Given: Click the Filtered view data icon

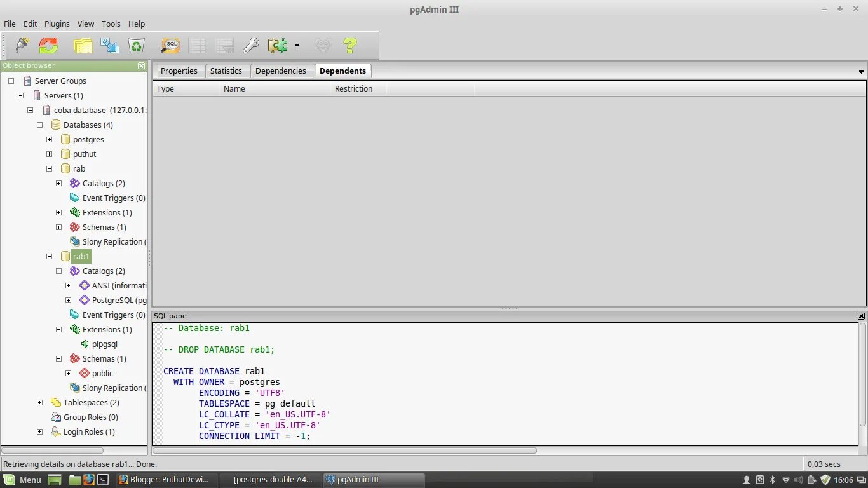Looking at the screenshot, I should pyautogui.click(x=224, y=46).
